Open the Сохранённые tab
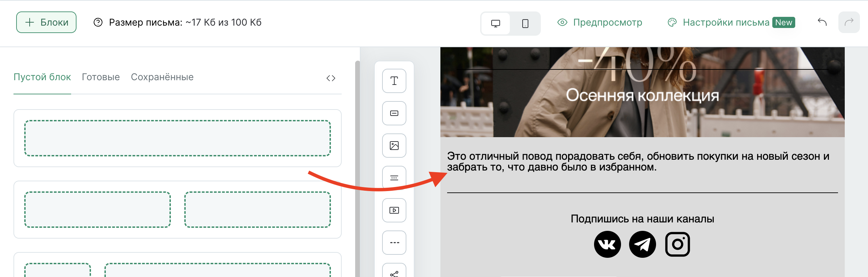Screen dimensions: 868x277 [162, 77]
